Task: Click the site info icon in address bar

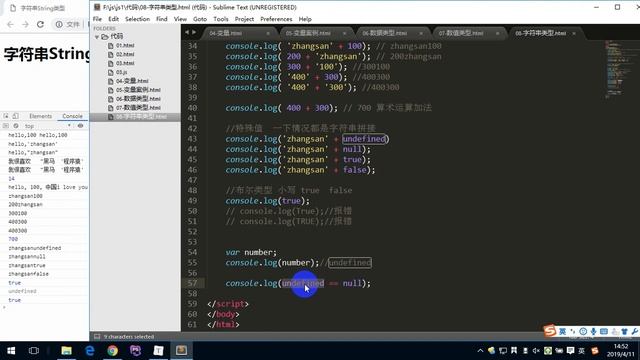Action: (x=59, y=24)
